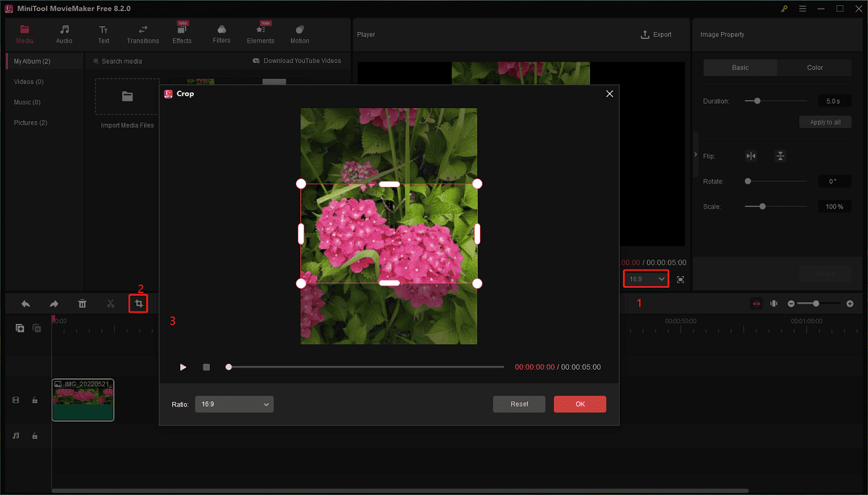Viewport: 868px width, 495px height.
Task: Open the Elements tab
Action: 261,34
